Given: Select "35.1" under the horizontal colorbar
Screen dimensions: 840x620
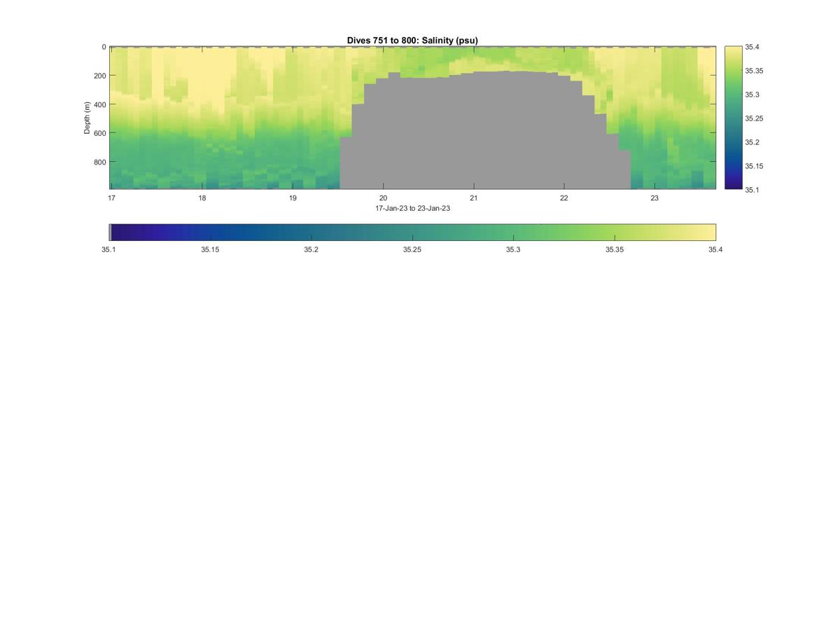Looking at the screenshot, I should [109, 249].
